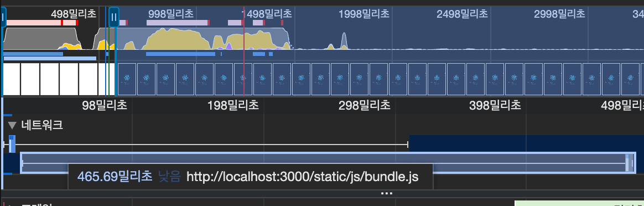The height and width of the screenshot is (206, 644).
Task: Click the 98밀리초 ruler mark
Action: tap(105, 106)
